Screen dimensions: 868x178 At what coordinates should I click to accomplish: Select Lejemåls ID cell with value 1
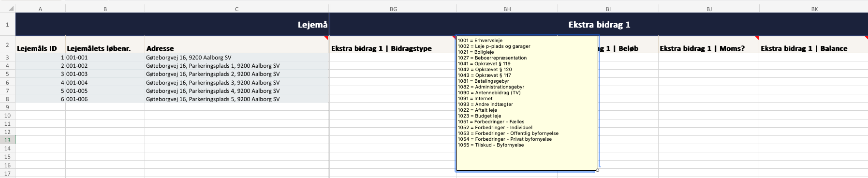[40, 57]
